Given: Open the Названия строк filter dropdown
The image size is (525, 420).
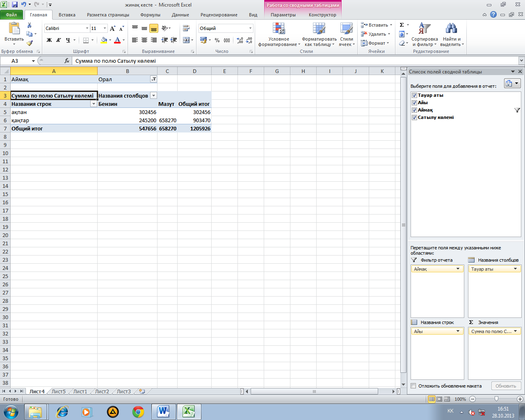Looking at the screenshot, I should coord(94,104).
